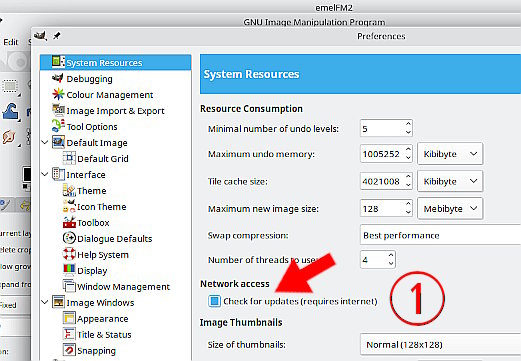521x361 pixels.
Task: Collapse the Interface tree branch
Action: click(x=45, y=174)
